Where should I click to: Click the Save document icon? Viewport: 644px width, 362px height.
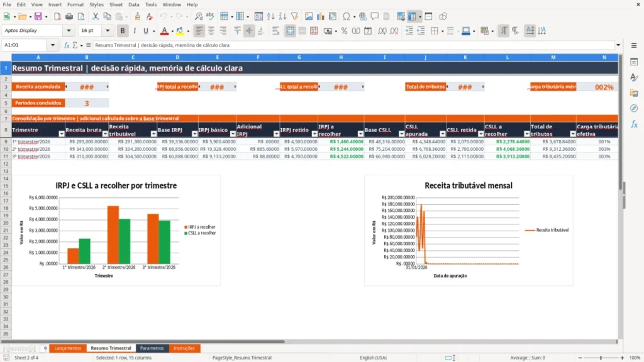coord(38,16)
